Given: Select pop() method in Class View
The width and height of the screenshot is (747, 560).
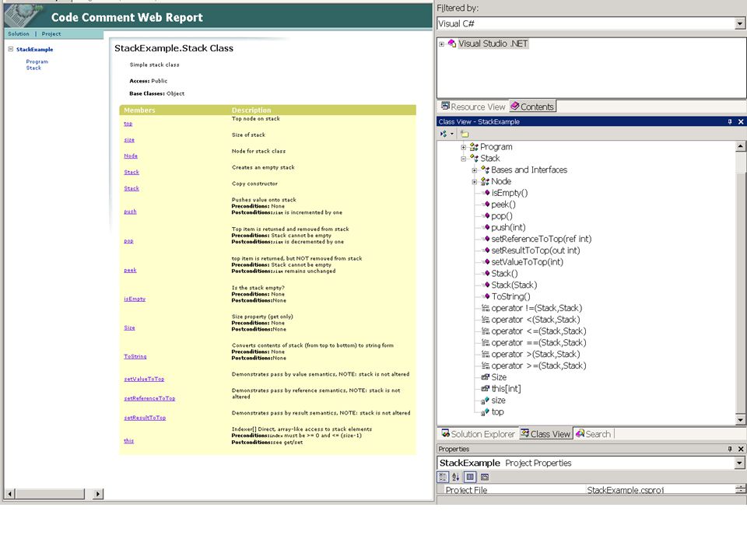Looking at the screenshot, I should (502, 215).
